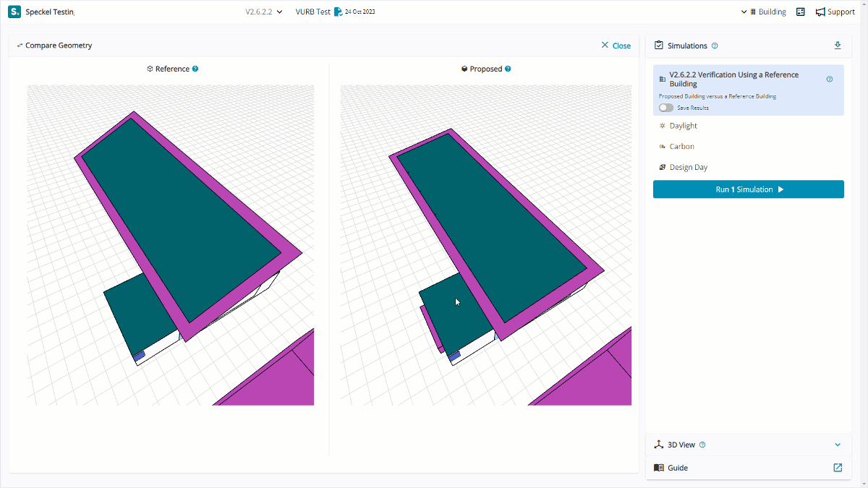Click the Speckel logo icon

tap(14, 12)
